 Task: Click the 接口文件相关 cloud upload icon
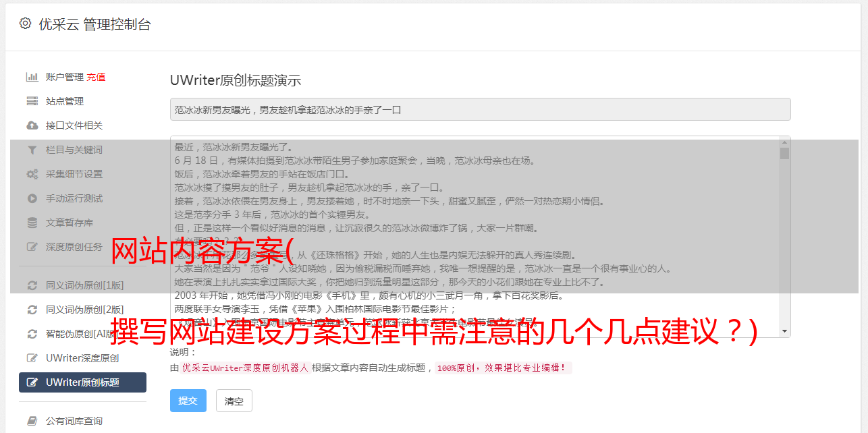(32, 125)
